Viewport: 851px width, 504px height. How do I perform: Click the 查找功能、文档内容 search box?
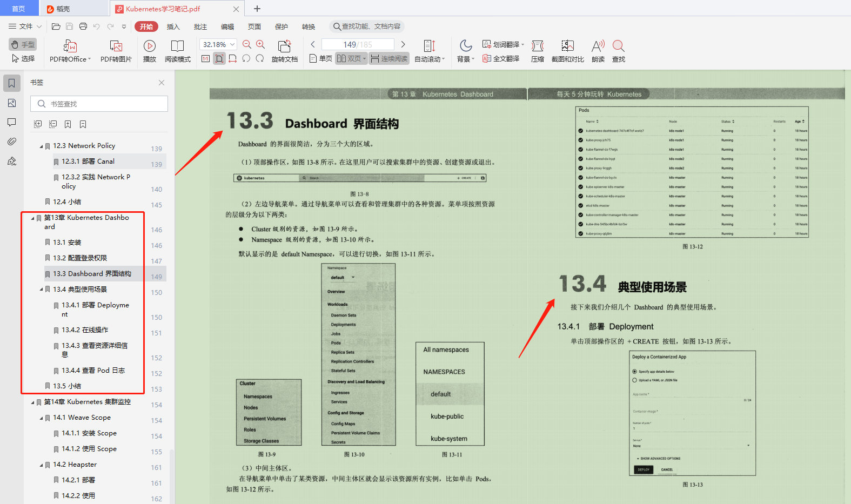tap(367, 26)
